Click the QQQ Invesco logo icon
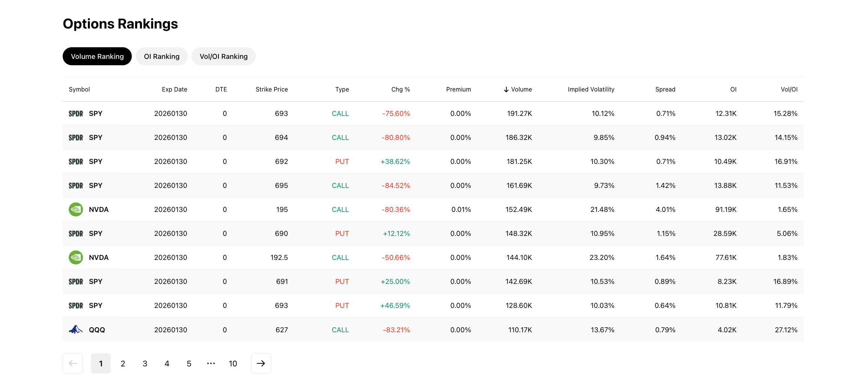The width and height of the screenshot is (868, 384). click(76, 330)
